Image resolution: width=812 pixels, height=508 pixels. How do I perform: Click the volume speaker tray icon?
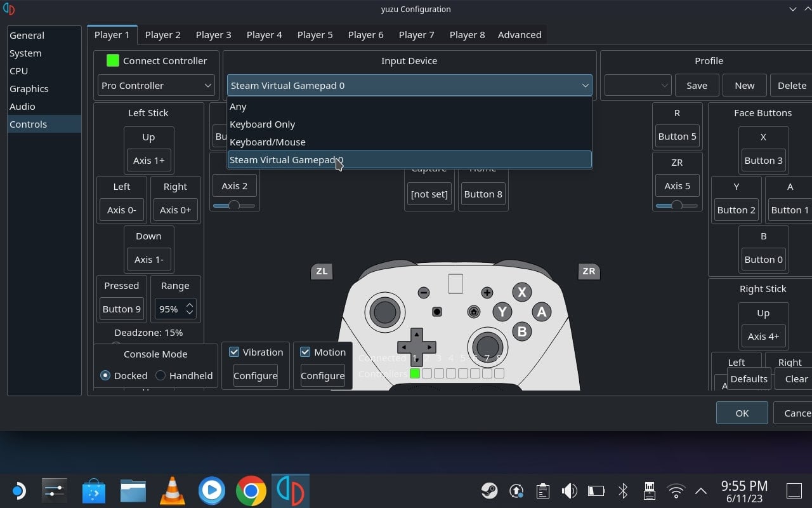pos(570,490)
